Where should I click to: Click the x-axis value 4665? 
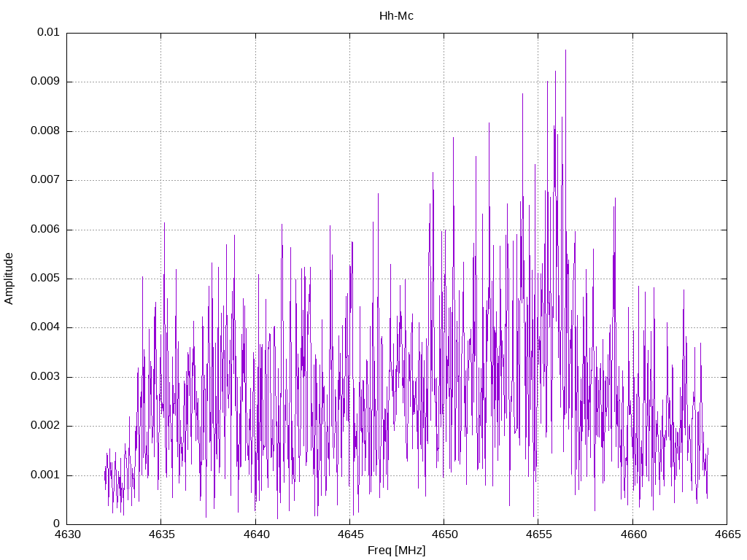pos(727,534)
